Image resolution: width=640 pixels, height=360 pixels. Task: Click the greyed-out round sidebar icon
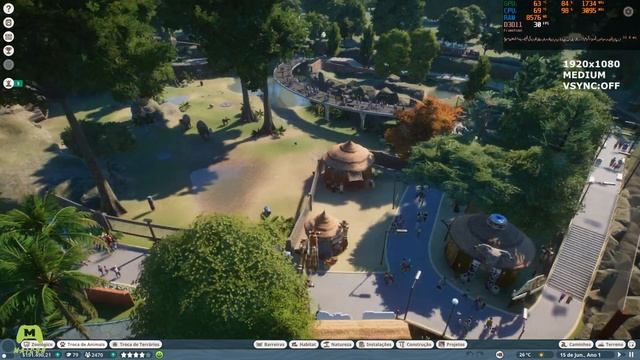[9, 64]
